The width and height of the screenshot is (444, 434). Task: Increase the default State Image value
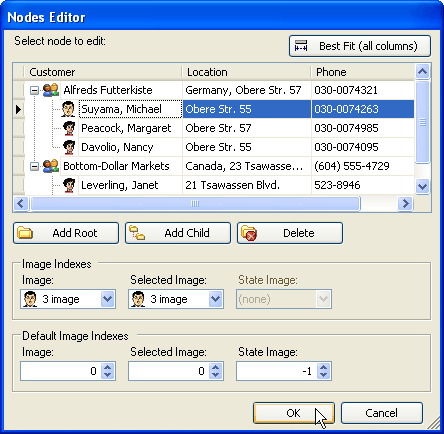(x=323, y=367)
